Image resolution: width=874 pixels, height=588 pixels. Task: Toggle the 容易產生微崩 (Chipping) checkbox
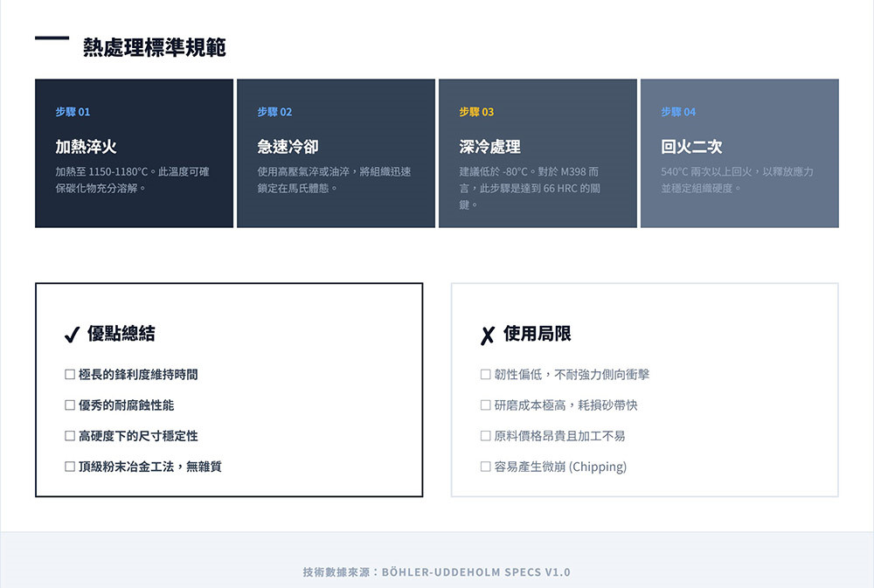point(485,467)
